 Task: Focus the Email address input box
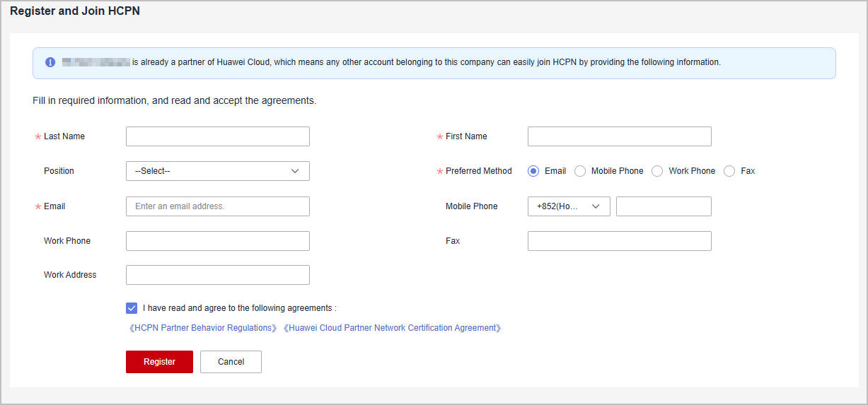click(217, 206)
